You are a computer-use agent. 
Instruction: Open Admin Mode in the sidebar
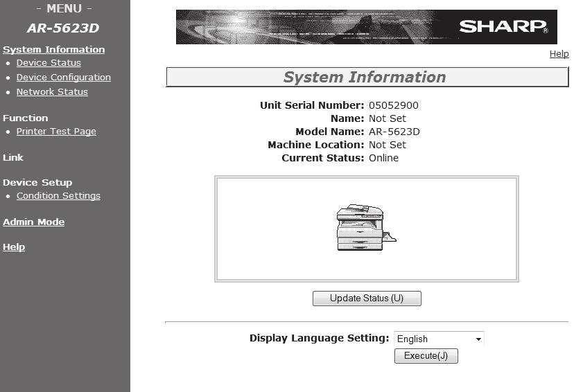click(x=34, y=222)
